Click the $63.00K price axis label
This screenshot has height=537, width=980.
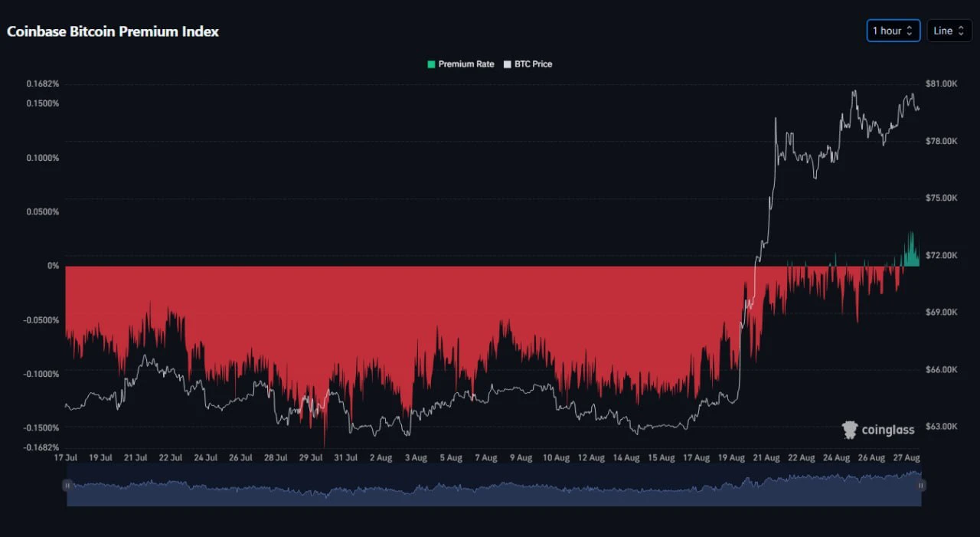942,427
